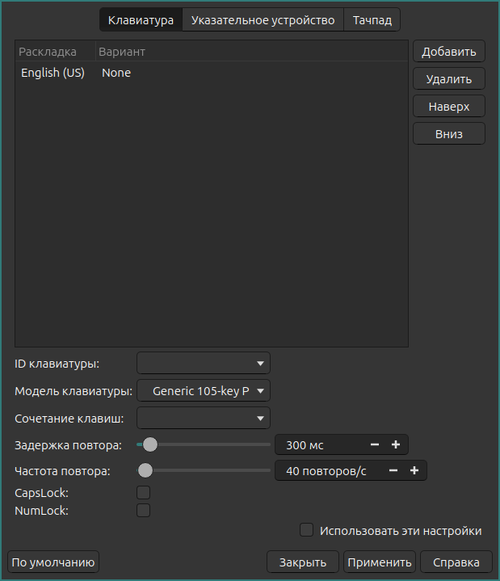
Task: Expand the Модель клавиатуры combo box
Action: 203,391
